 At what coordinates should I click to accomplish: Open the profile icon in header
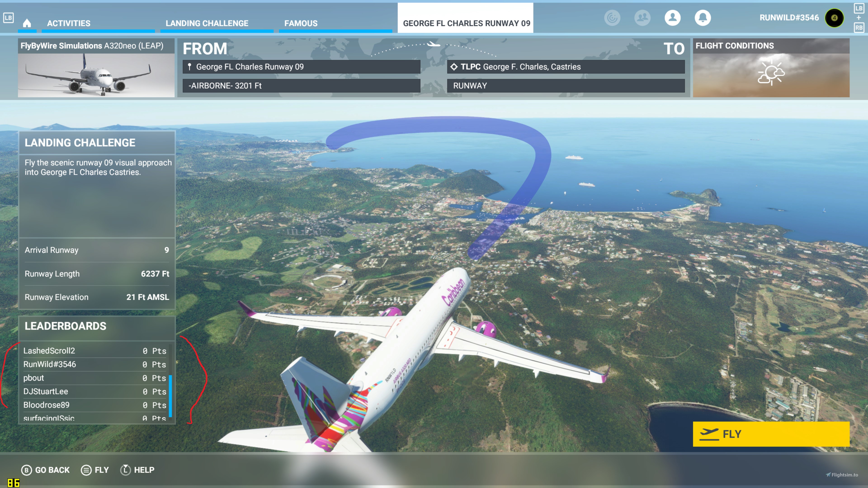coord(672,18)
